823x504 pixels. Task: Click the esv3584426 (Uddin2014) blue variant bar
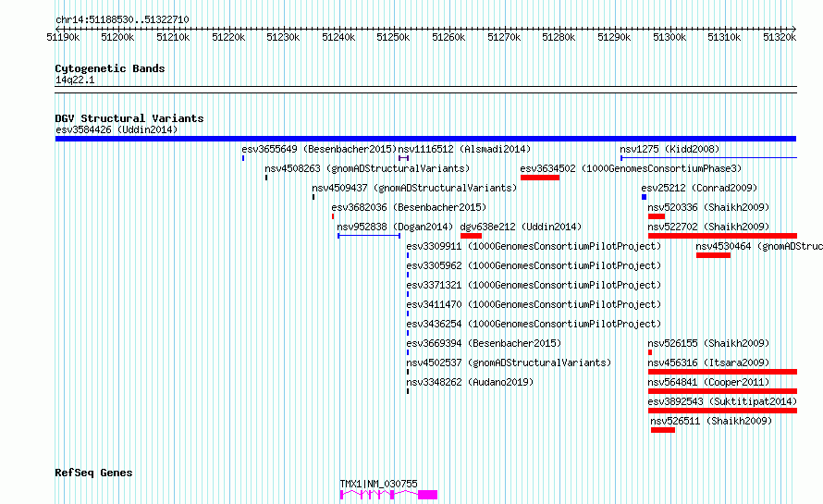[x=425, y=139]
